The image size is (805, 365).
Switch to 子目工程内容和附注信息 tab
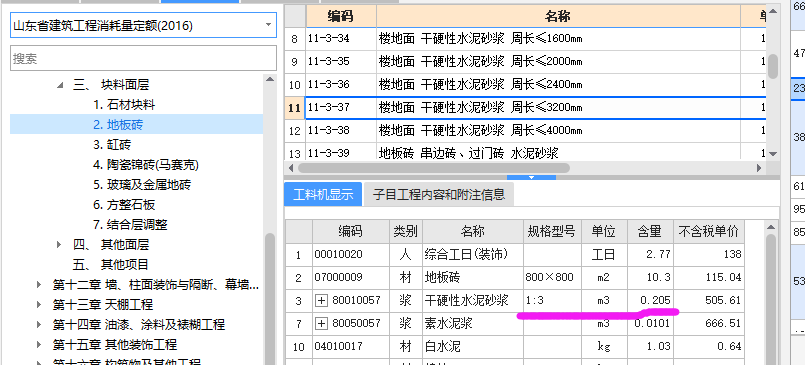439,195
